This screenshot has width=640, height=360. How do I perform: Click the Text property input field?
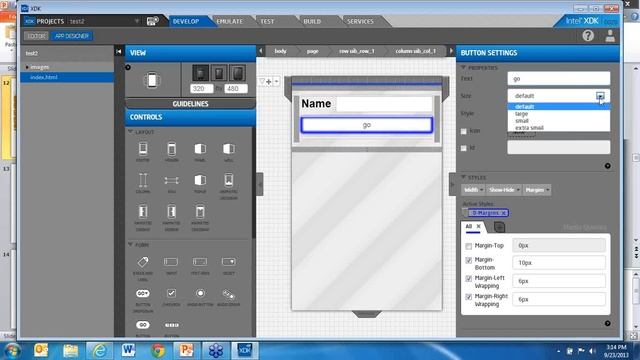(559, 79)
